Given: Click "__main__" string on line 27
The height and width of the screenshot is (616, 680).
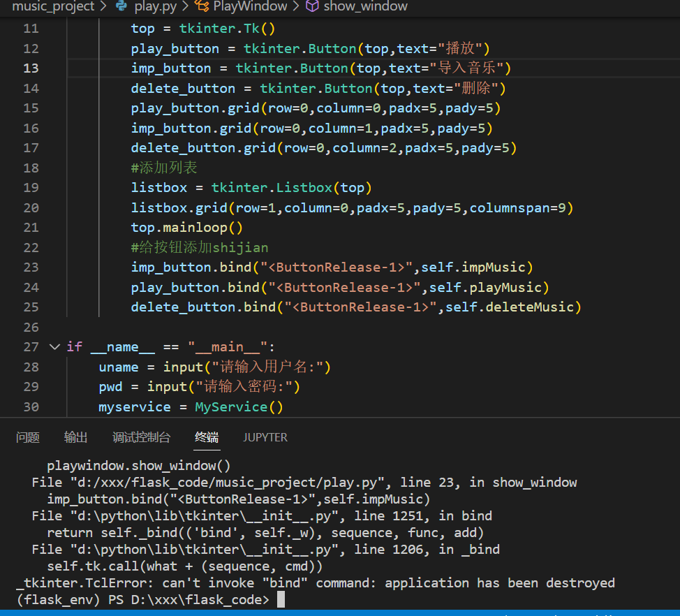Looking at the screenshot, I should tap(227, 347).
